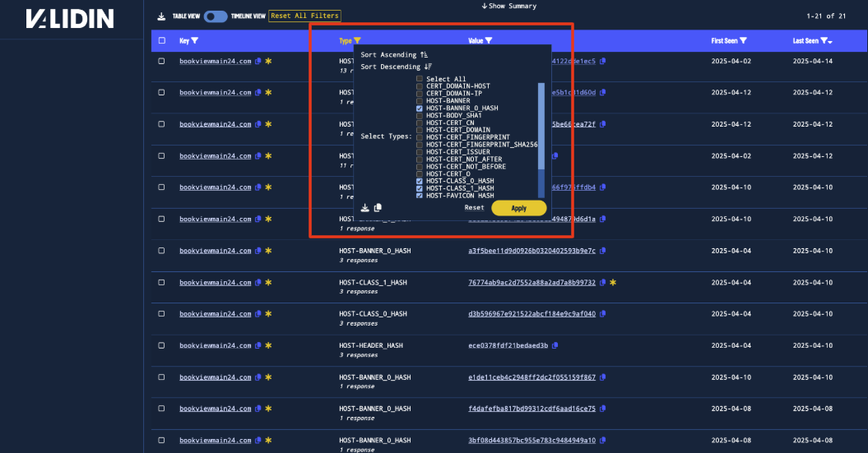Screen dimensions: 868x453
Task: Copy the value ending e5b1cd1d60d
Action: point(603,92)
